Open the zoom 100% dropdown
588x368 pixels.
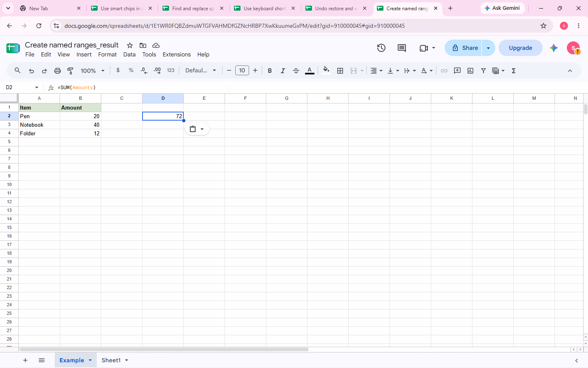93,71
